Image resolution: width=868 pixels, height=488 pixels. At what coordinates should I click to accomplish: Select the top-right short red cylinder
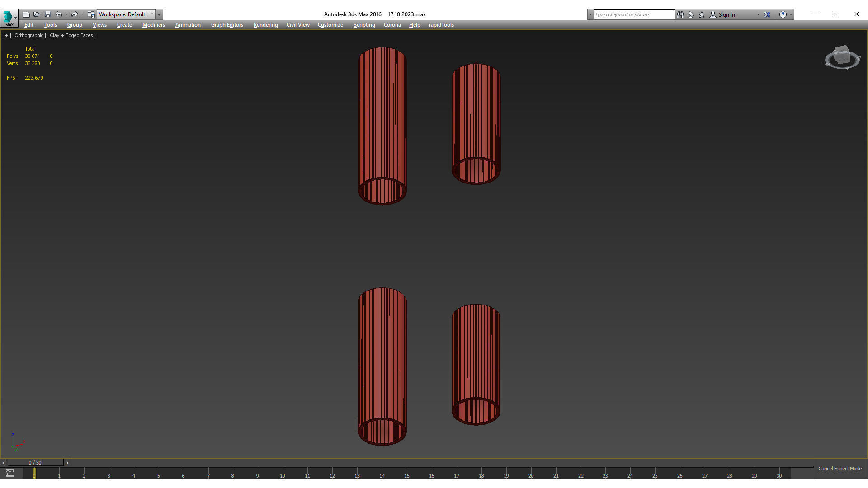pos(476,124)
